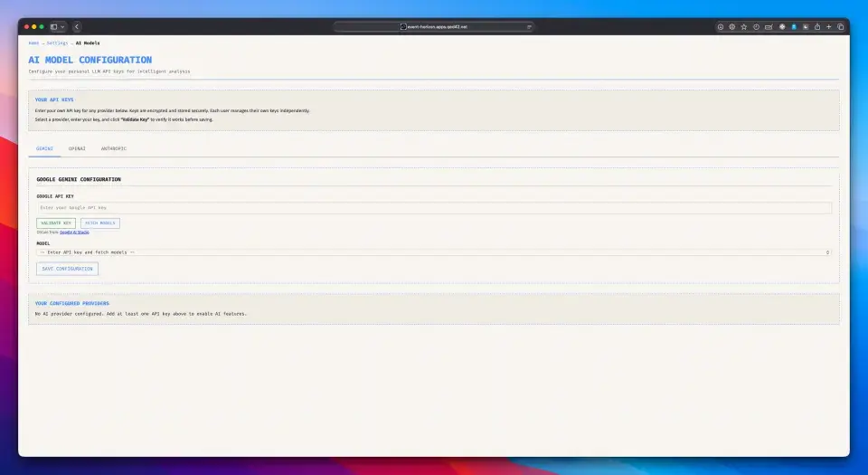Image resolution: width=868 pixels, height=475 pixels.
Task: Select the Gemini provider tab
Action: pos(44,148)
